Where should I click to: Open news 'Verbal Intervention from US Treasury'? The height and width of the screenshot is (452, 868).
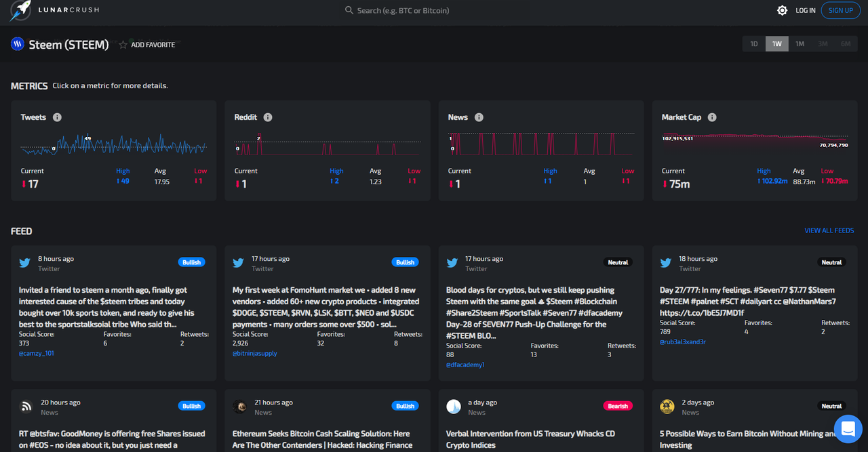pos(531,439)
